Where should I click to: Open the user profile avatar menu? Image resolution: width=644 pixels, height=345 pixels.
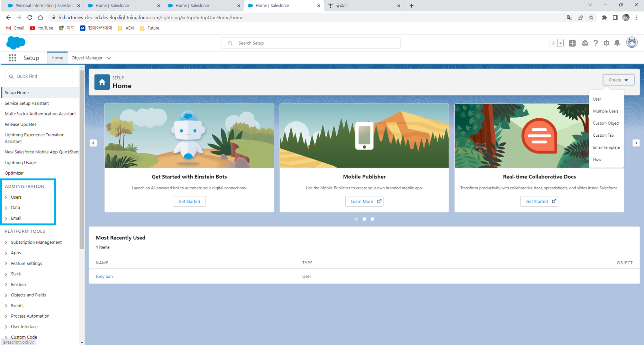(632, 42)
